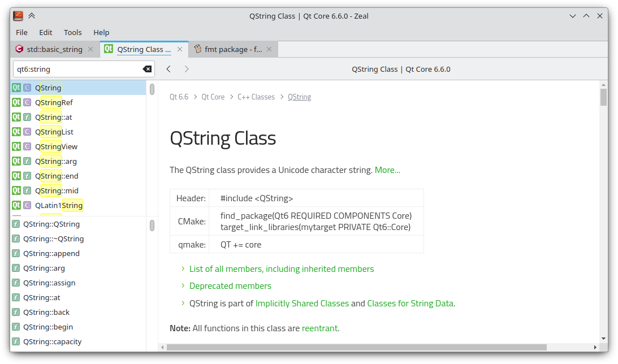The image size is (618, 364).
Task: Click the back navigation arrow
Action: coord(168,69)
